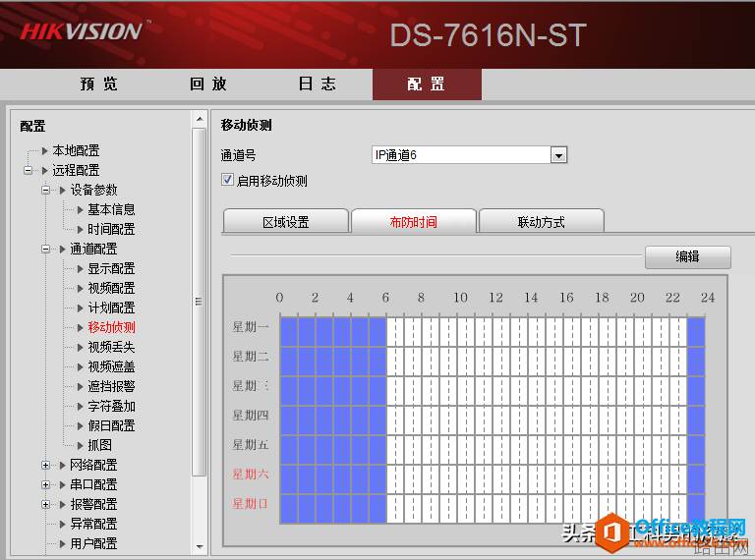Open 显示配置 settings

click(x=111, y=268)
